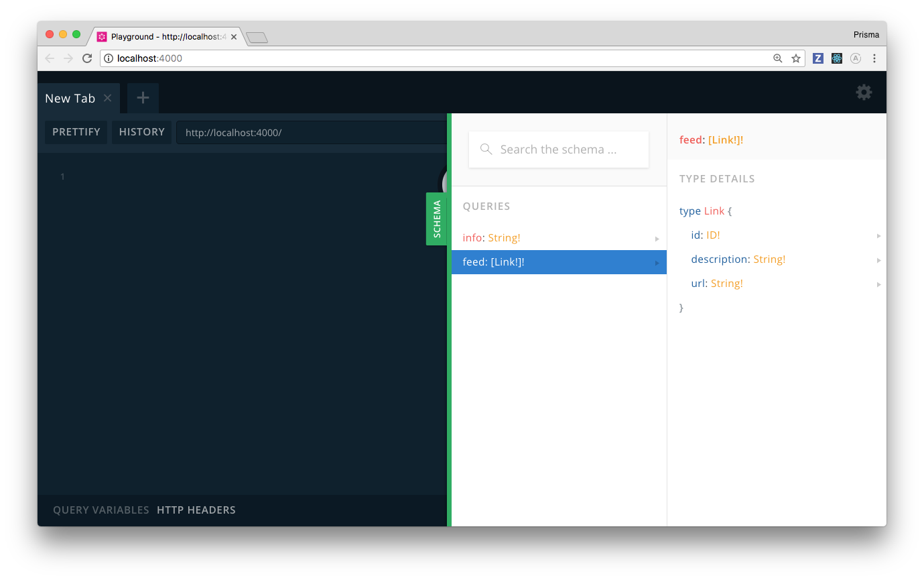Click the zoom magnifier in address bar
Viewport: 924px width, 580px height.
click(778, 58)
